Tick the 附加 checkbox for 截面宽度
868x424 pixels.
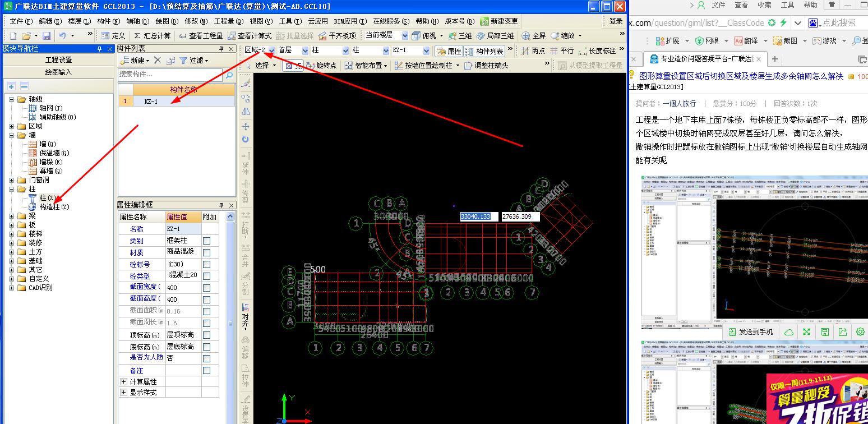click(206, 288)
